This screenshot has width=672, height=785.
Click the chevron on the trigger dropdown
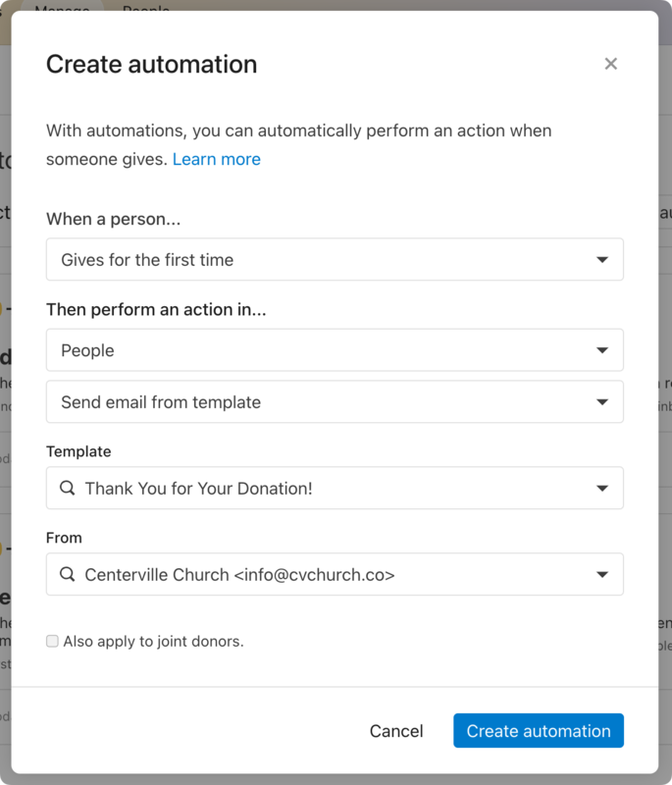[605, 259]
